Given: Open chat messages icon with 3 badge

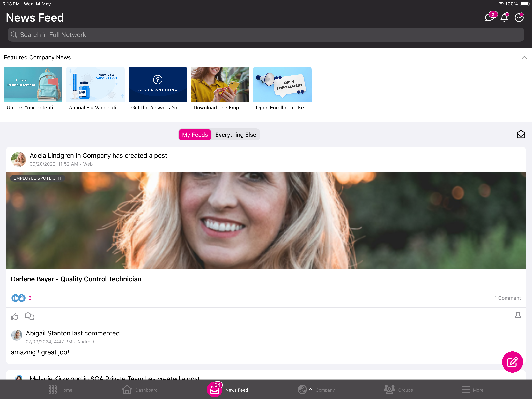Looking at the screenshot, I should (489, 18).
